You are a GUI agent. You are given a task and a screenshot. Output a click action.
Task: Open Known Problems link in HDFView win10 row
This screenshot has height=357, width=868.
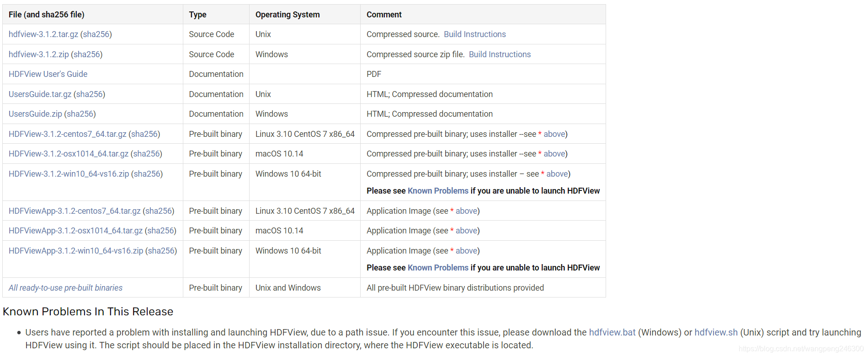(438, 191)
